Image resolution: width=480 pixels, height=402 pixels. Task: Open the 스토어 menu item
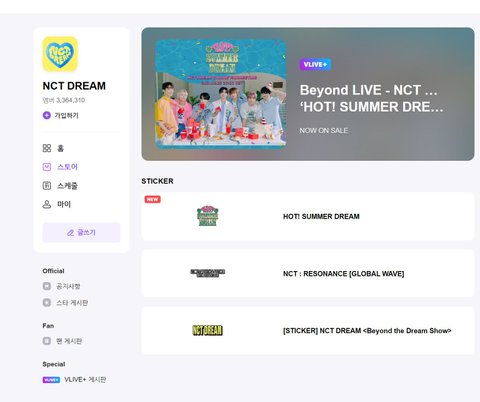tap(67, 167)
